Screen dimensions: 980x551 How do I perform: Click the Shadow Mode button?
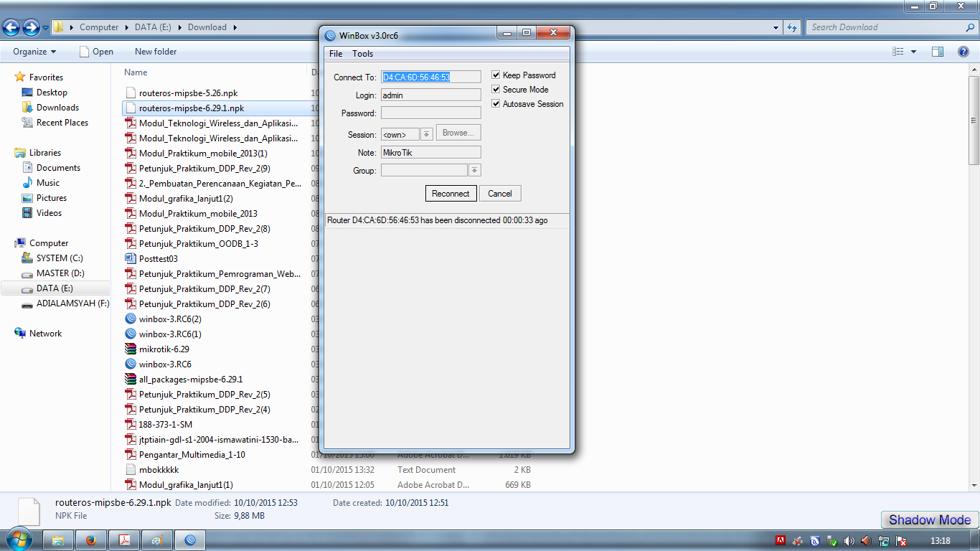click(930, 520)
